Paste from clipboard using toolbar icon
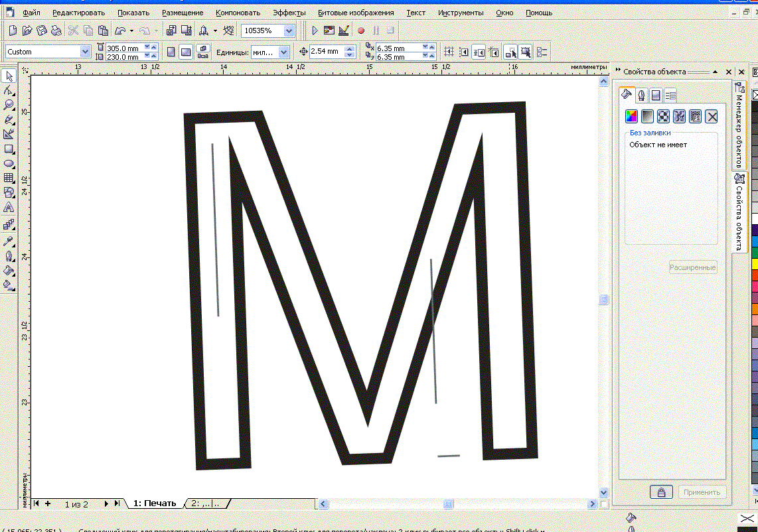This screenshot has width=758, height=532. tap(103, 31)
